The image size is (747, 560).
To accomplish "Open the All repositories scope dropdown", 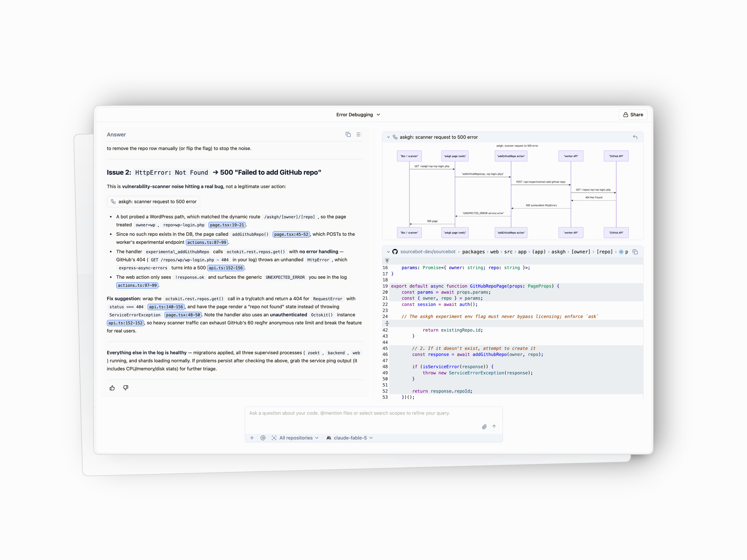I will coord(295,438).
